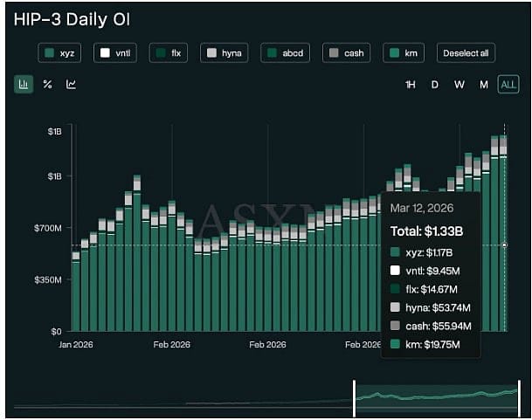Toggle the flx series filter
The width and height of the screenshot is (532, 420).
(169, 53)
